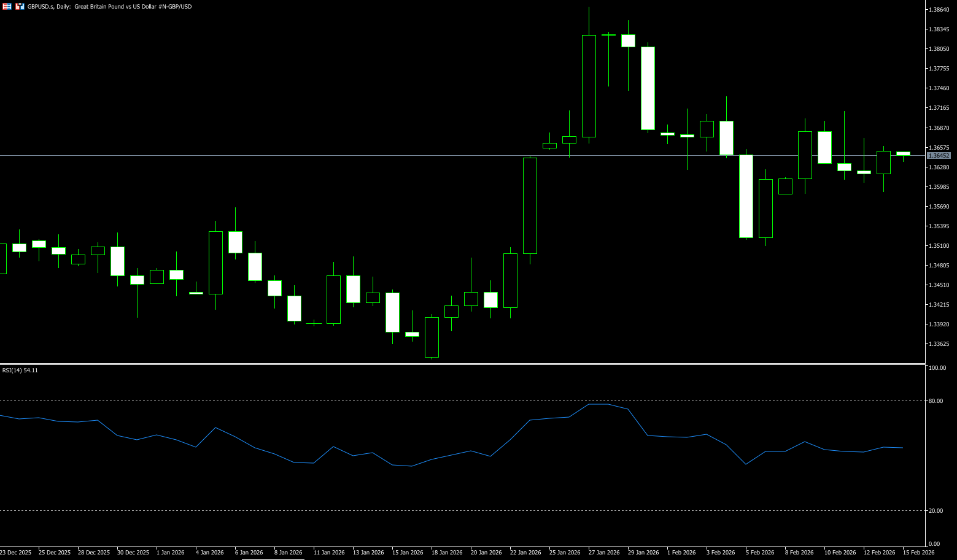Click the 15 Feb 2026 date label
This screenshot has width=957, height=560.
coord(918,553)
